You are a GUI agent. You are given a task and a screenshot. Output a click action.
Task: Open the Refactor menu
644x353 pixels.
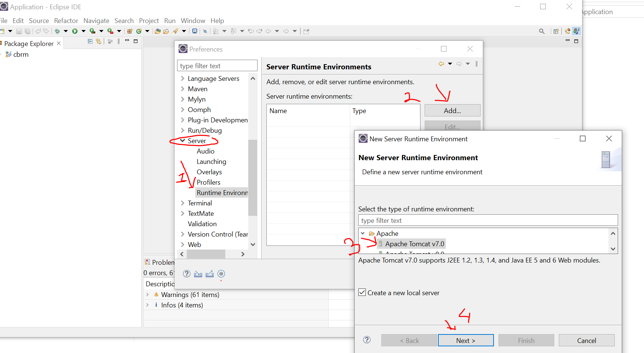(66, 21)
